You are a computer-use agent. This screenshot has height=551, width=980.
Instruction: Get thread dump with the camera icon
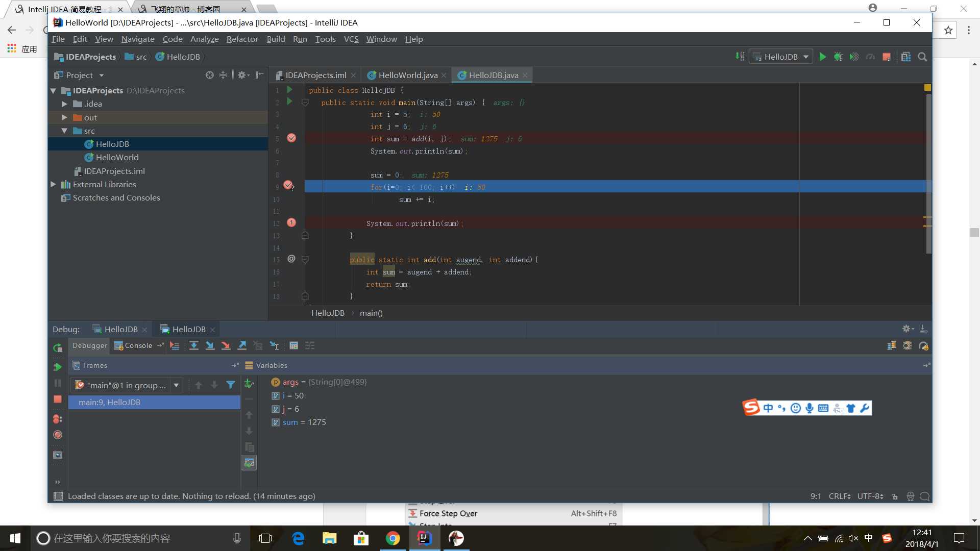(58, 455)
